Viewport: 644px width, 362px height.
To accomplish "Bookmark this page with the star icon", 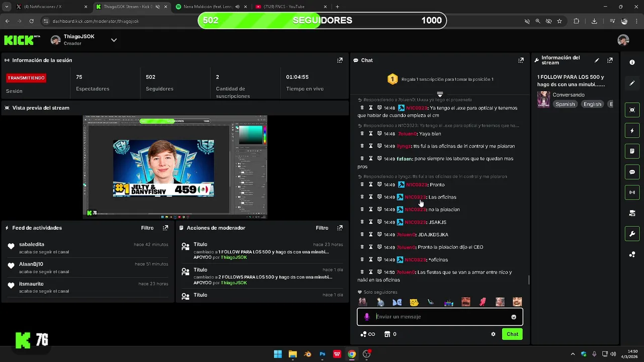I will click(559, 21).
